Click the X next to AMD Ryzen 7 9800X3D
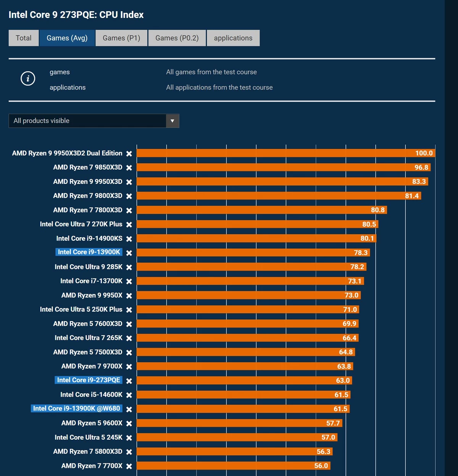Viewport: 458px width, 476px height. pyautogui.click(x=129, y=196)
